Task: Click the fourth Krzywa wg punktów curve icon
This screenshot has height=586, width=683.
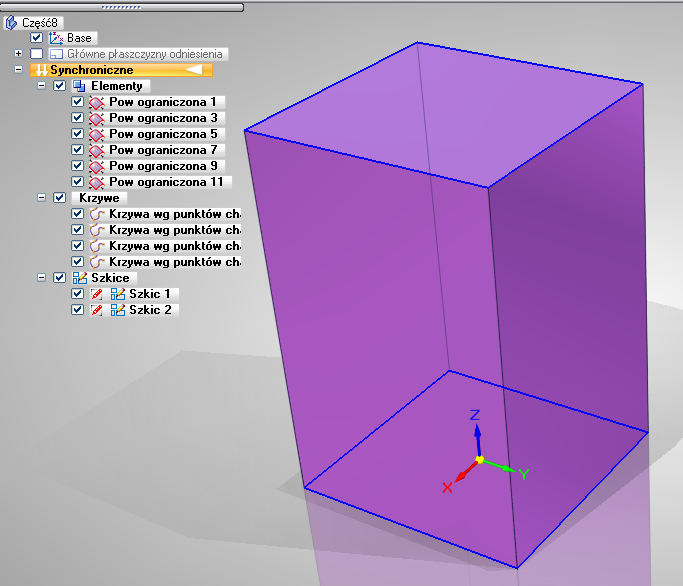Action: click(97, 262)
